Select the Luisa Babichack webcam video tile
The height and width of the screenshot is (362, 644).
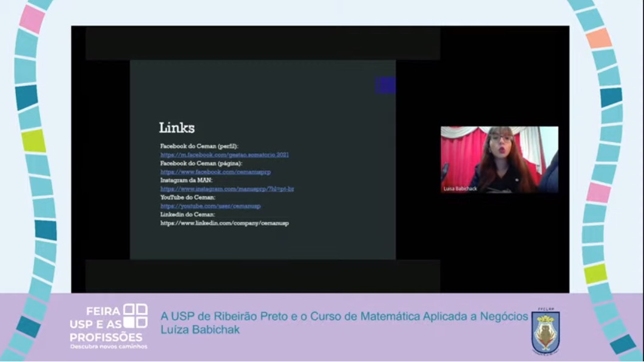coord(500,159)
